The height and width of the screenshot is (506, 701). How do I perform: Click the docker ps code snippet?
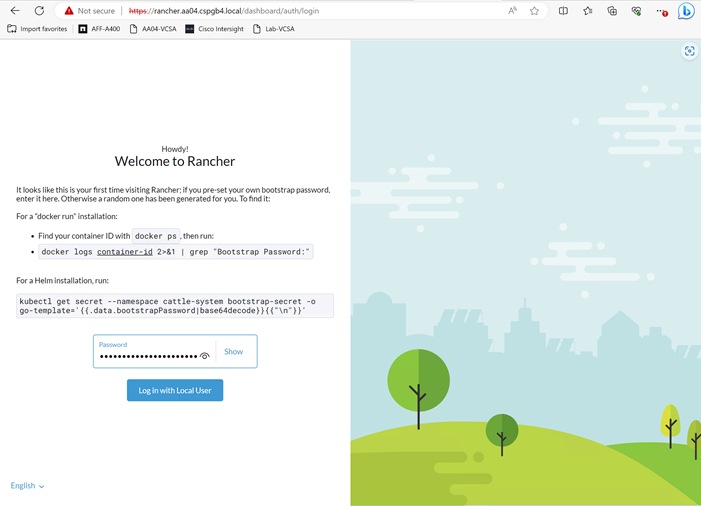pyautogui.click(x=156, y=236)
